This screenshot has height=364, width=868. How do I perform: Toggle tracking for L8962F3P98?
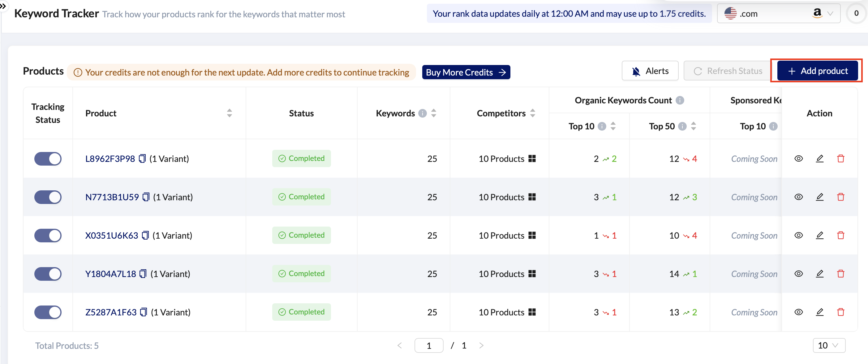[x=48, y=159]
